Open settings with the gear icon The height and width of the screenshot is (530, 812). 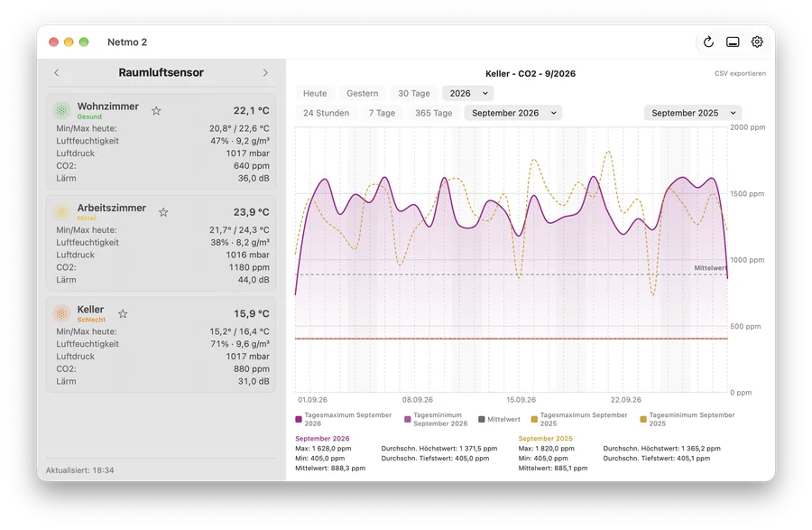[x=757, y=42]
